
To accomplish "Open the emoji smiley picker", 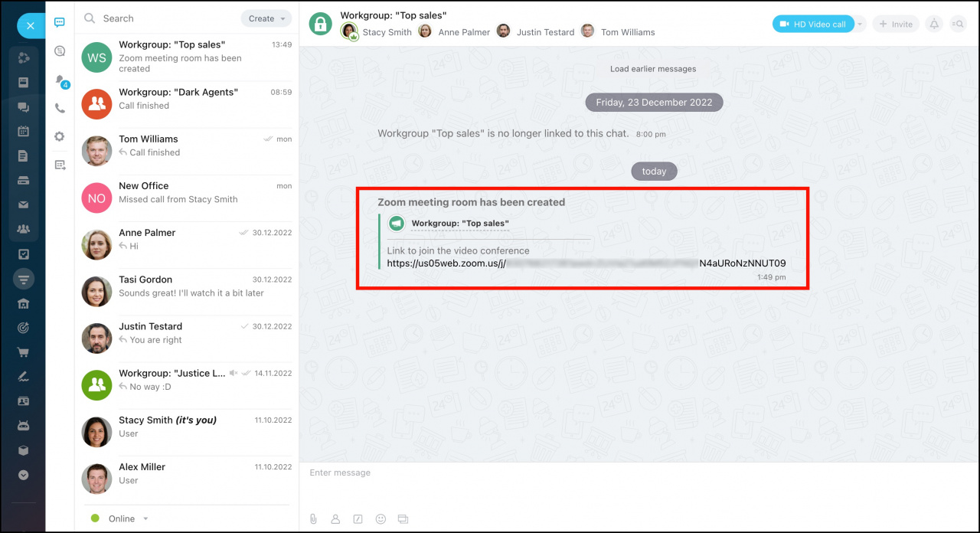I will pyautogui.click(x=381, y=518).
